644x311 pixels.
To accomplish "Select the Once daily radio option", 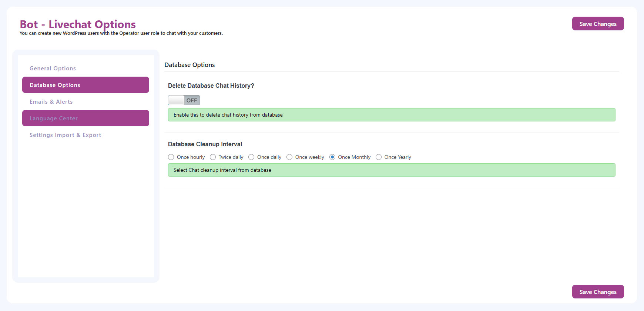I will tap(251, 157).
